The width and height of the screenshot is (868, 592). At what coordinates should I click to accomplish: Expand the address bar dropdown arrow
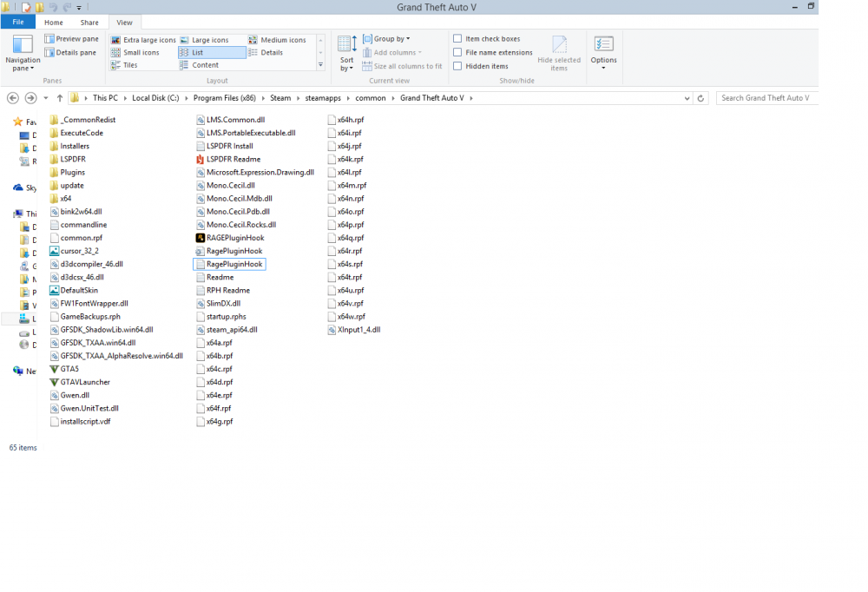[x=687, y=98]
